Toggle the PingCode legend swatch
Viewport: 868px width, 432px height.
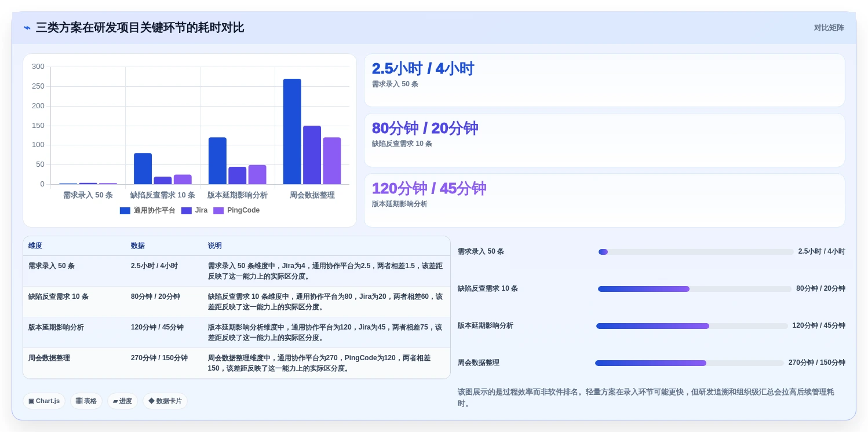click(218, 211)
